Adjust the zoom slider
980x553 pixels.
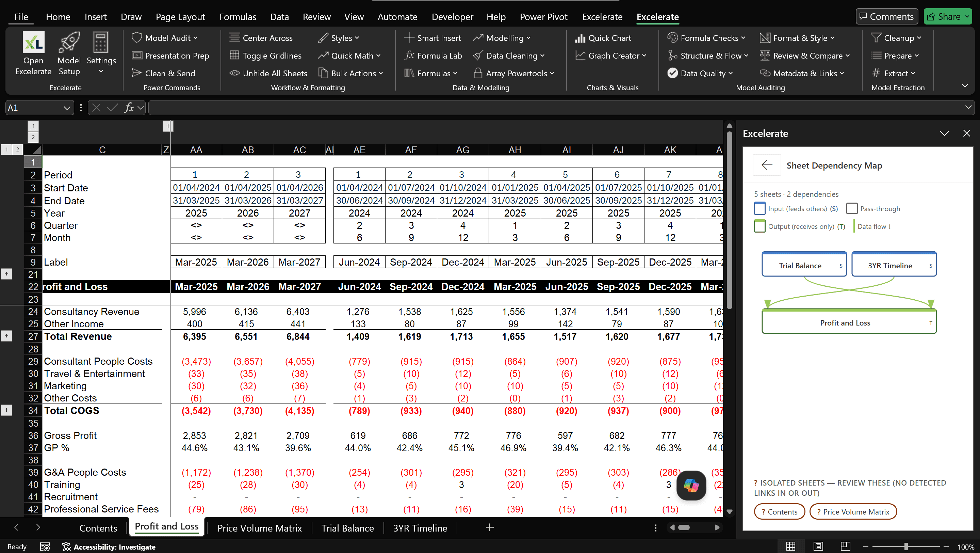906,547
